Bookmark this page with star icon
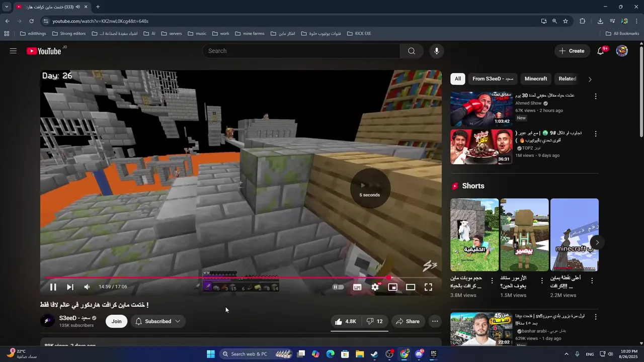 coord(566,21)
